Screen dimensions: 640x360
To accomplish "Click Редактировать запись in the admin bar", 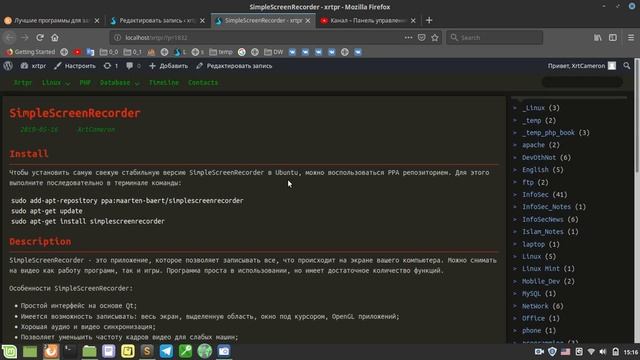I will point(234,66).
